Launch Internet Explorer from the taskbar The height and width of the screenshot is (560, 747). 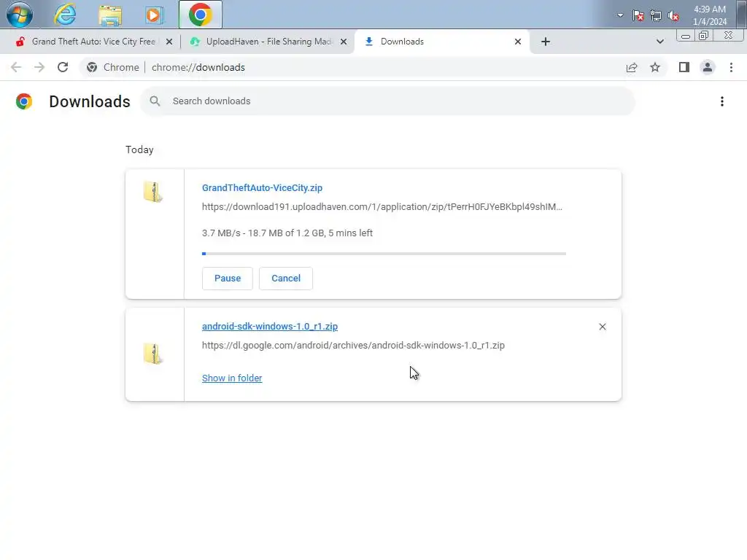(x=65, y=15)
